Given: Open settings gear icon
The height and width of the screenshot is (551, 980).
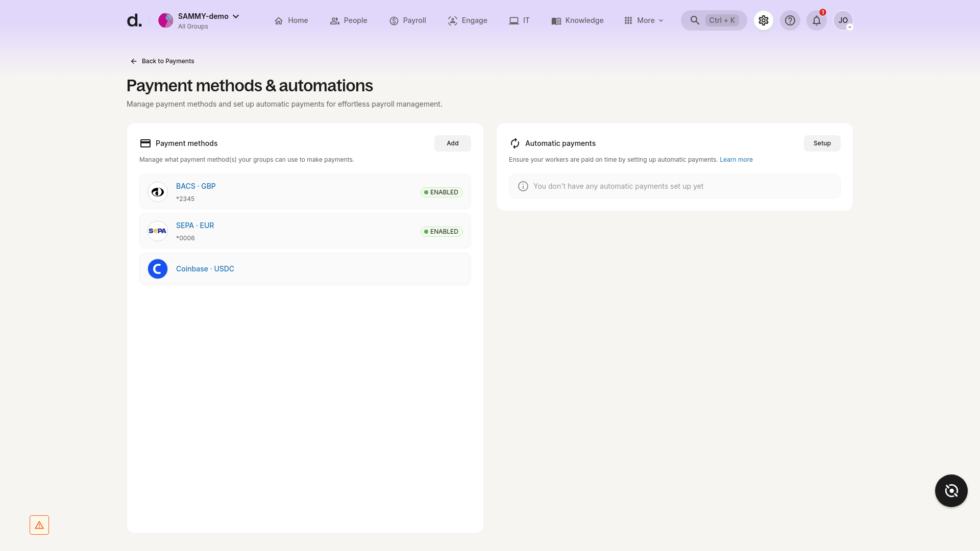Looking at the screenshot, I should pos(764,20).
